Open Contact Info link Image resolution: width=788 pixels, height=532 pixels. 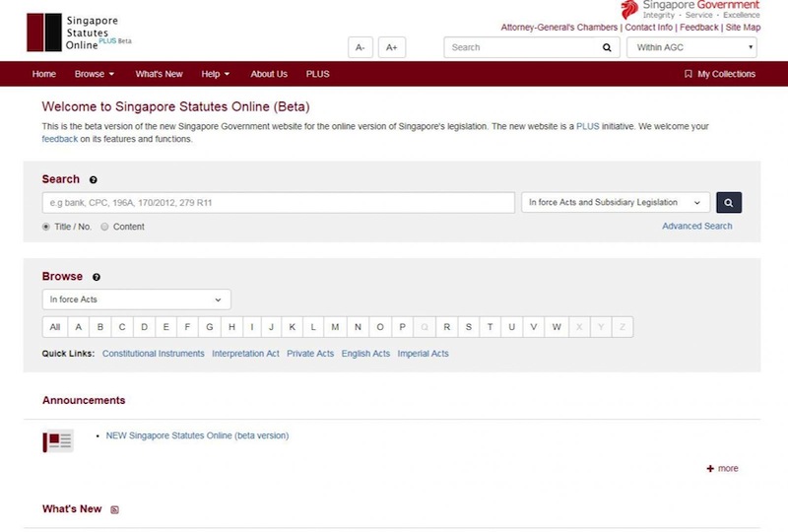coord(648,28)
